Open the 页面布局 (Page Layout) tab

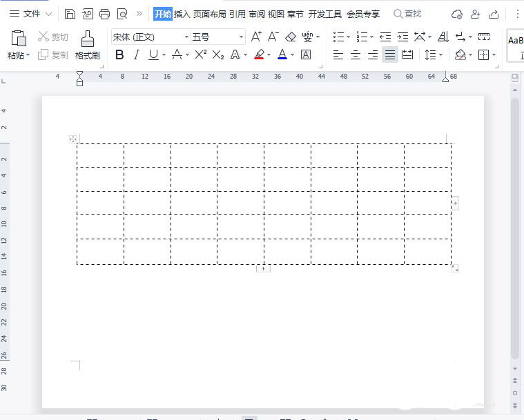coord(209,14)
